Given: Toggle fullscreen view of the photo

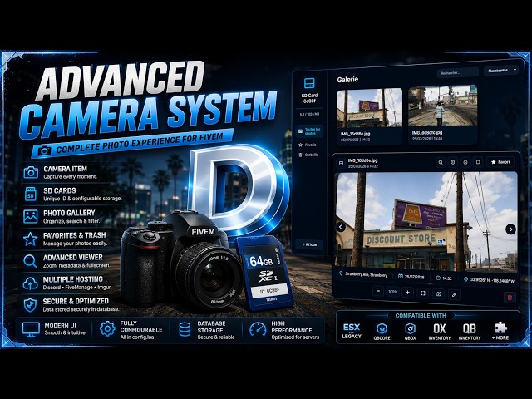Looking at the screenshot, I should coord(423,293).
